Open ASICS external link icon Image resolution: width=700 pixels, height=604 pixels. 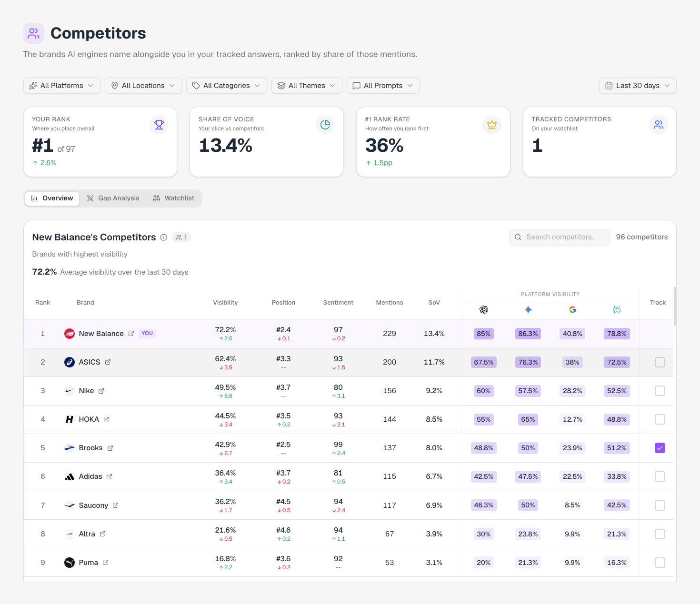pyautogui.click(x=108, y=362)
